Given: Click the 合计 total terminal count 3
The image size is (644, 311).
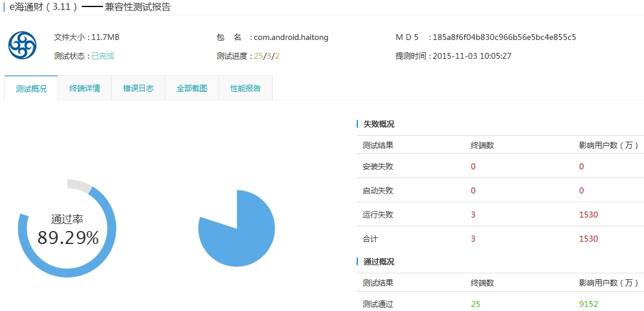Looking at the screenshot, I should pyautogui.click(x=473, y=239).
